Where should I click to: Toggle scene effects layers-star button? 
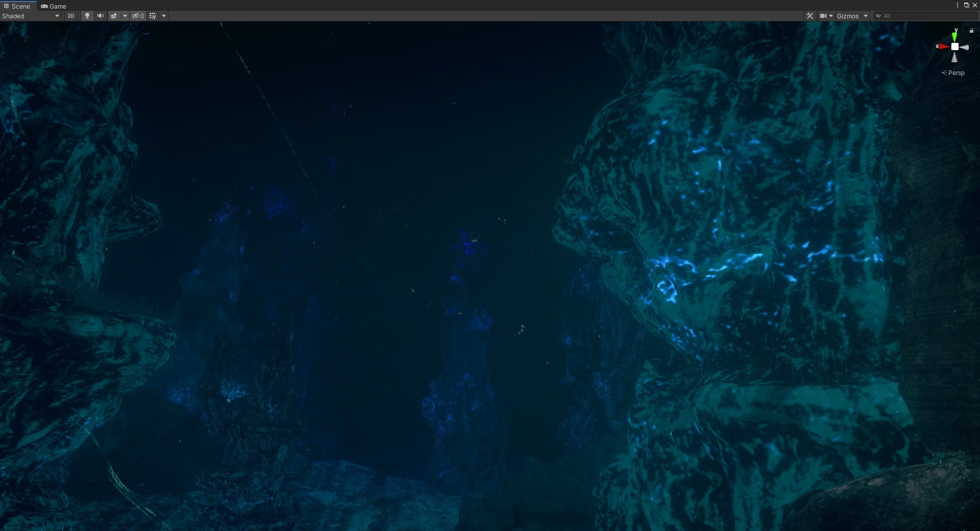(114, 16)
